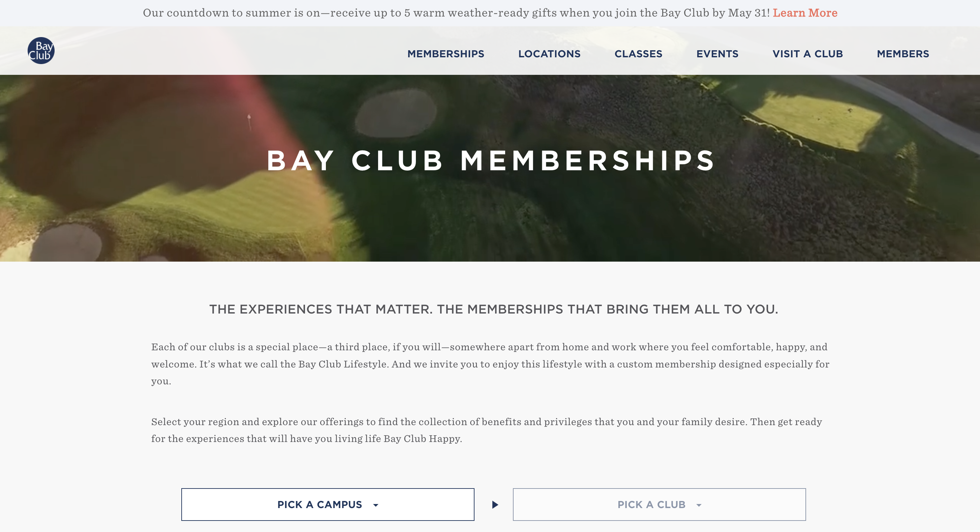Viewport: 980px width, 532px height.
Task: Click the Bay Club Memberships hero title
Action: [x=491, y=160]
